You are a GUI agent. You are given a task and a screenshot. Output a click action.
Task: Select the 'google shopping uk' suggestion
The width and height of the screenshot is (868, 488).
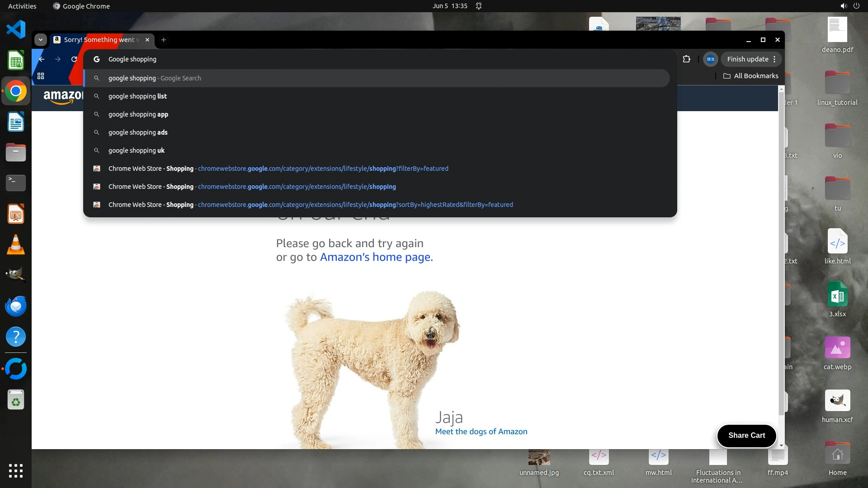tap(137, 150)
